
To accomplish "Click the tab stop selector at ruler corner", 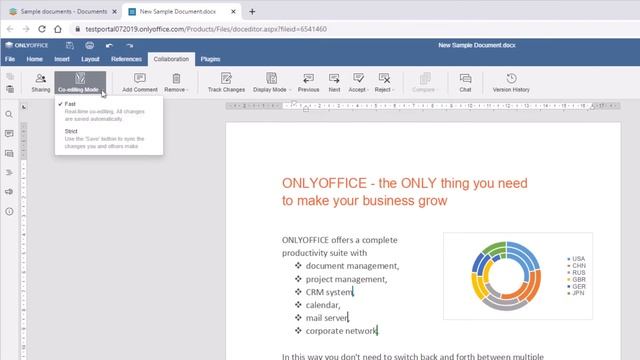I will pyautogui.click(x=24, y=107).
